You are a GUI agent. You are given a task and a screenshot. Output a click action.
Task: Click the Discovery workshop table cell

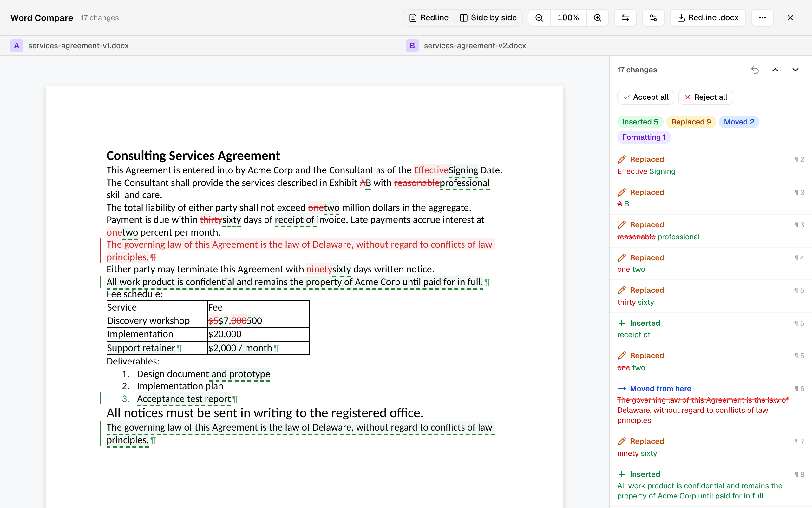pyautogui.click(x=157, y=321)
